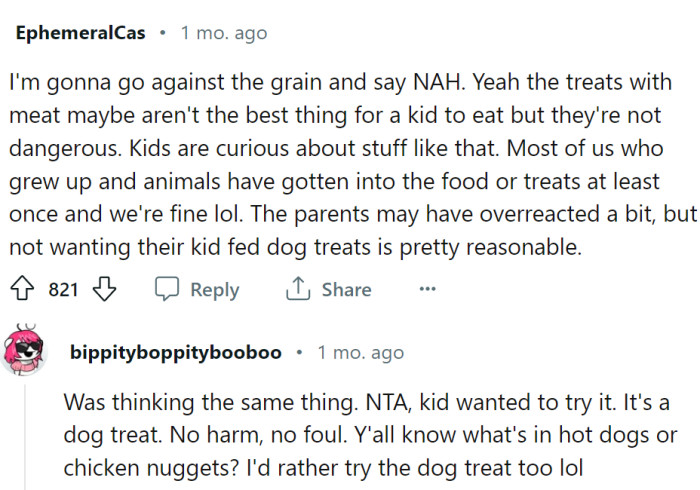
Task: Open EphemeralCas's user profile
Action: point(80,33)
